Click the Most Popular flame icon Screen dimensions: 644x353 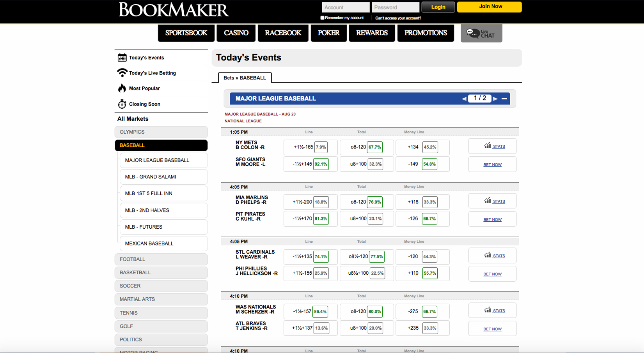(x=122, y=88)
